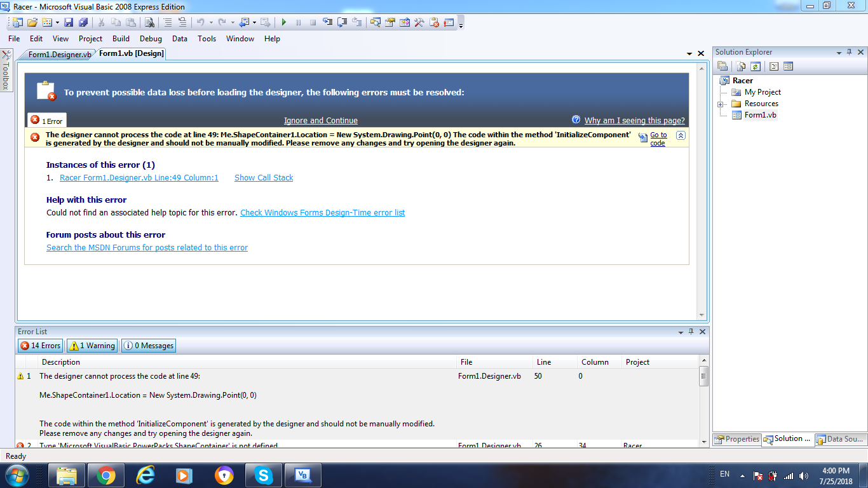Click the Step Into toolbar icon
Screen dimensions: 868x488
(327, 22)
